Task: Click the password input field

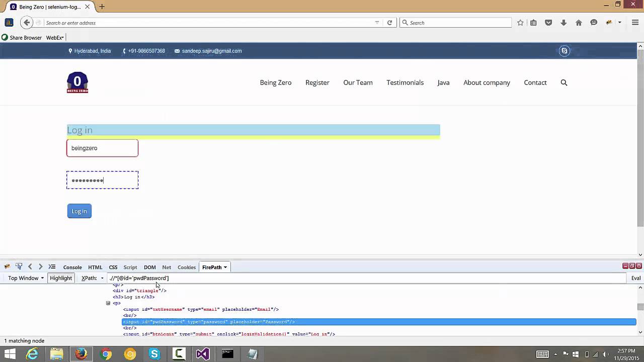Action: click(x=103, y=180)
